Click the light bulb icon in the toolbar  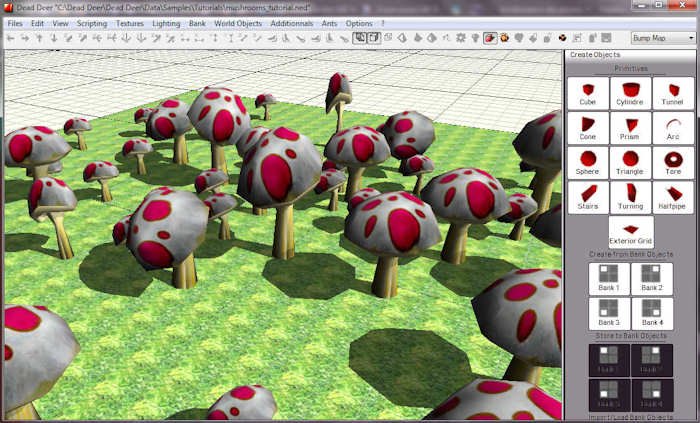tap(475, 38)
